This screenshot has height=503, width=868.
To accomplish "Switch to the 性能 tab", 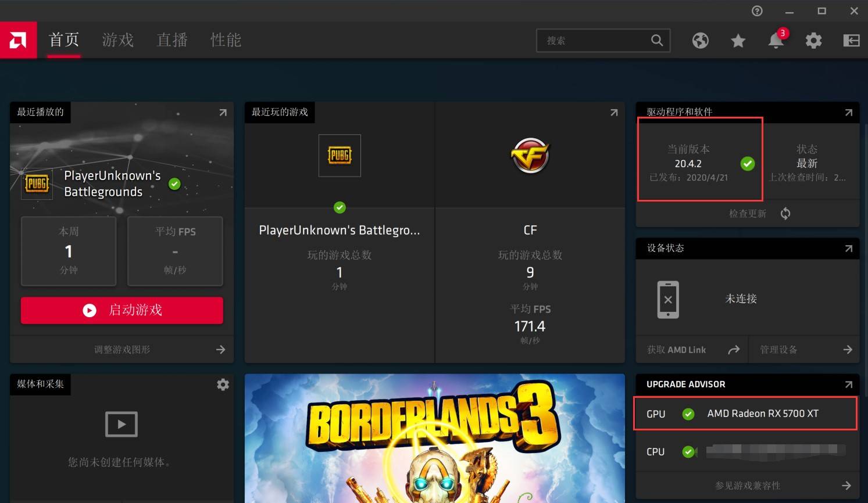I will 226,40.
